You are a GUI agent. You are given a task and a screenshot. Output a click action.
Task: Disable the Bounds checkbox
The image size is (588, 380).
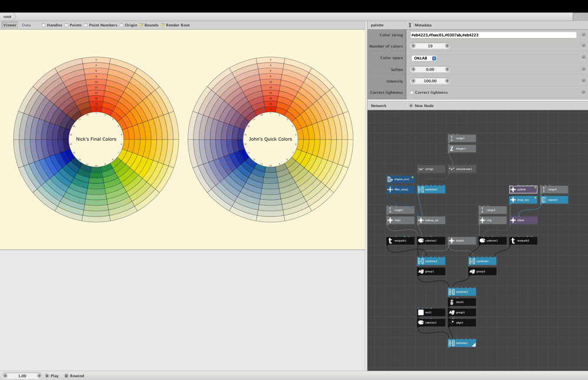point(141,25)
